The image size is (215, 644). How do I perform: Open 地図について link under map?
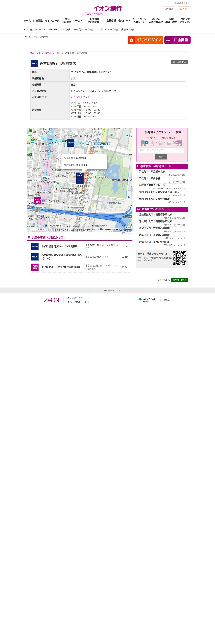point(127,233)
